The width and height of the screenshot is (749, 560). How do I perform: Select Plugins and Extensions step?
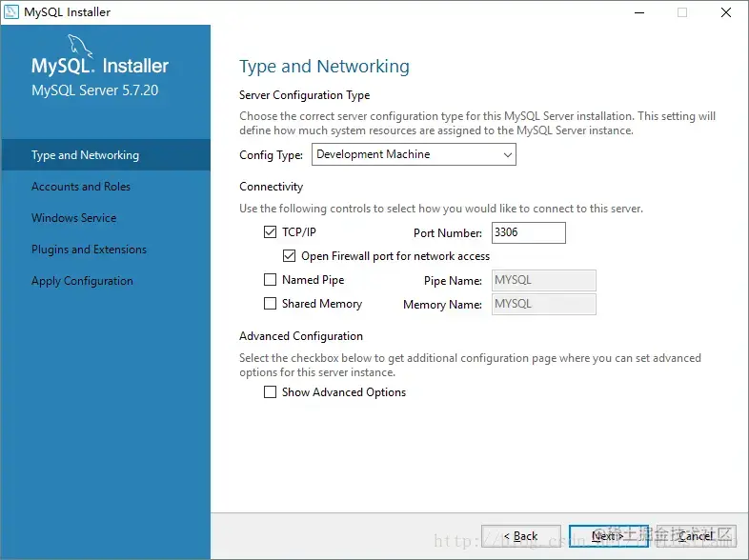tap(89, 250)
